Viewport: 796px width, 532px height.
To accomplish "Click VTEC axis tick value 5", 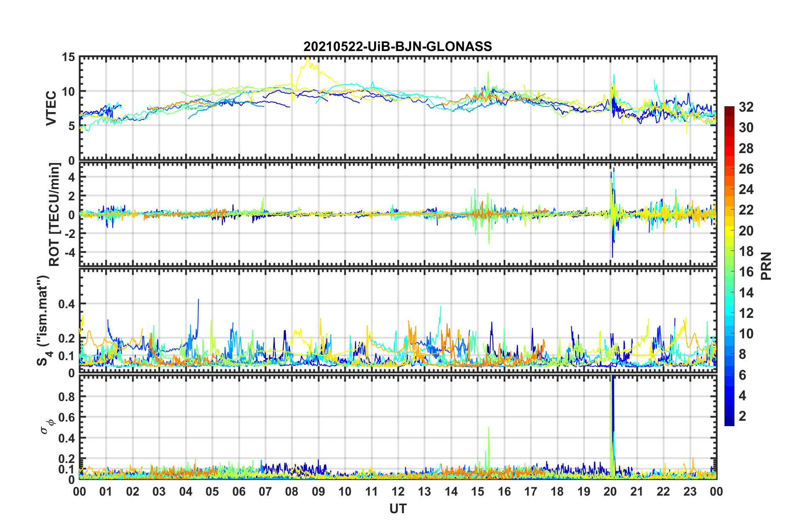I will [x=71, y=126].
